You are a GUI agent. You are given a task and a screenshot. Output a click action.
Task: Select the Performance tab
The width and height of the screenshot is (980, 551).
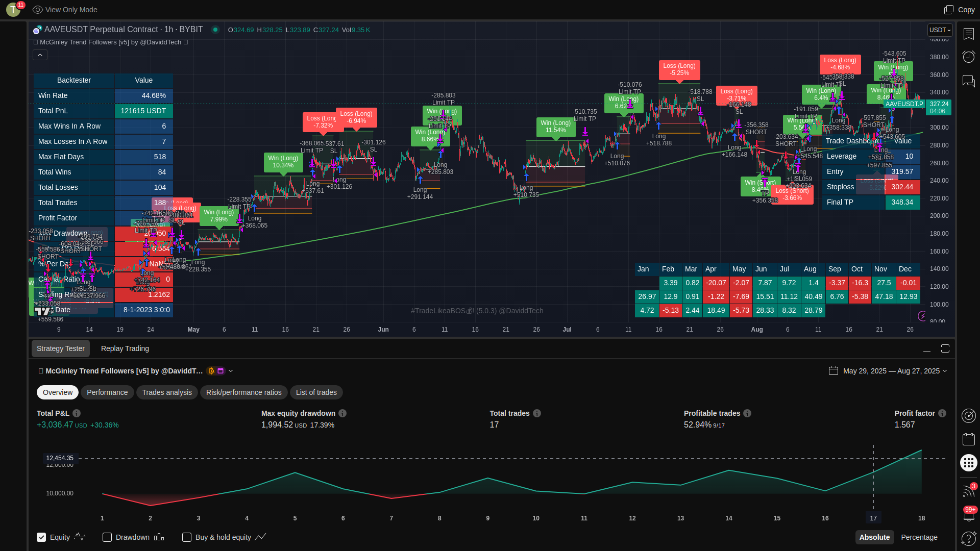pos(107,392)
